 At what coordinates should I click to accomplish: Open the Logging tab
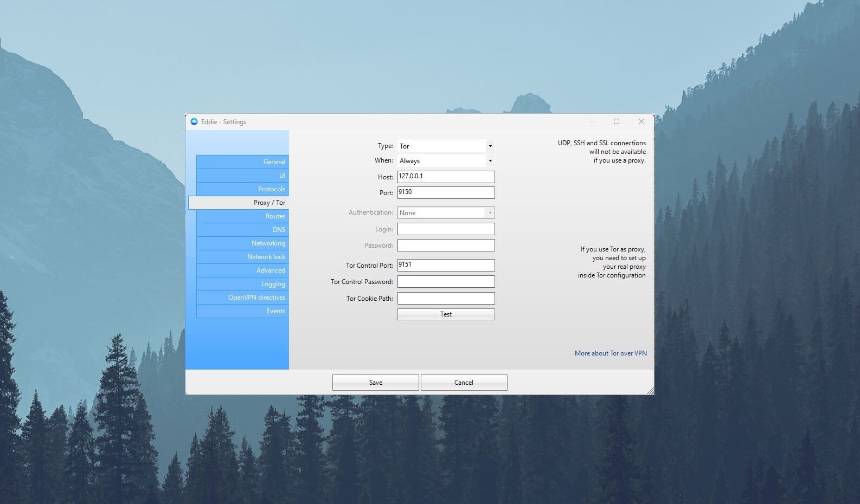point(242,284)
